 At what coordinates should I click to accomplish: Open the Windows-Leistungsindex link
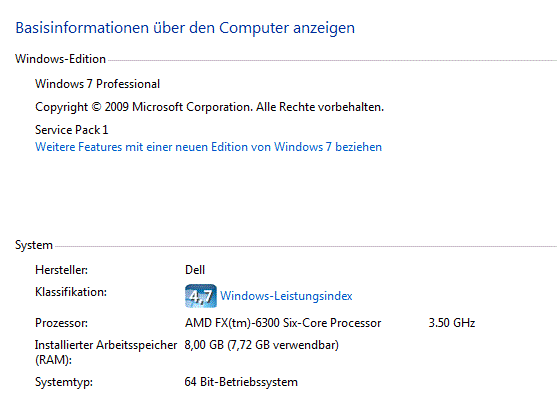point(286,296)
